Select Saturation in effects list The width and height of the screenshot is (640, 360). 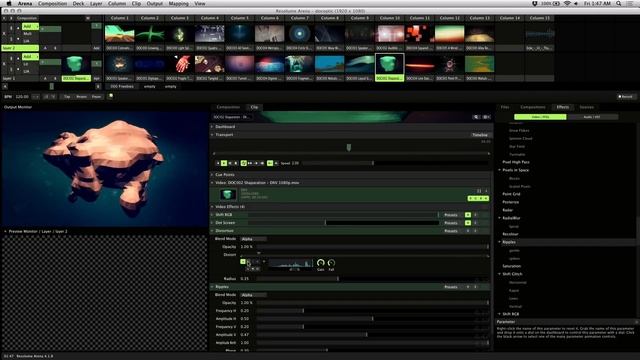pos(511,266)
